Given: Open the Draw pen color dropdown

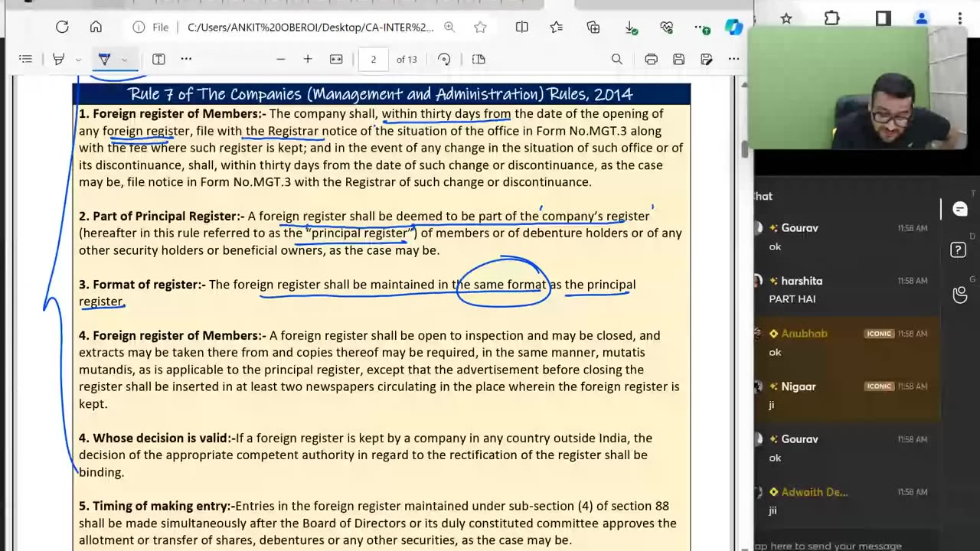Looking at the screenshot, I should [x=124, y=59].
